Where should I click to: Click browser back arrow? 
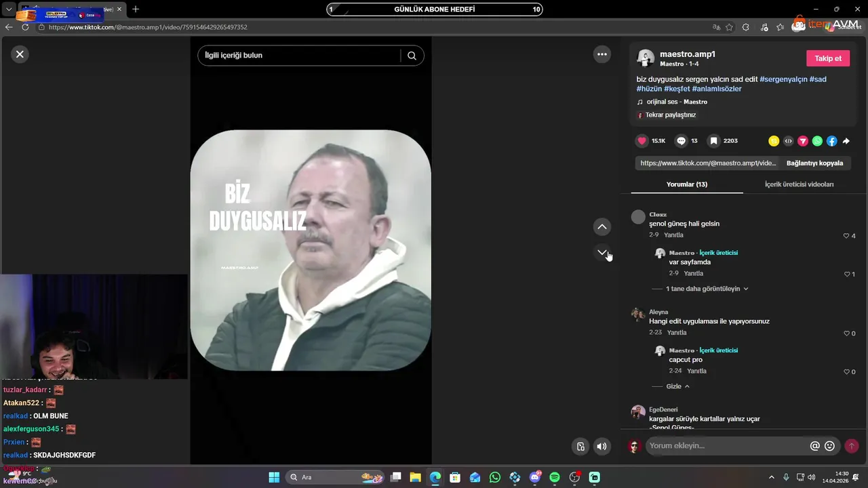pyautogui.click(x=9, y=27)
